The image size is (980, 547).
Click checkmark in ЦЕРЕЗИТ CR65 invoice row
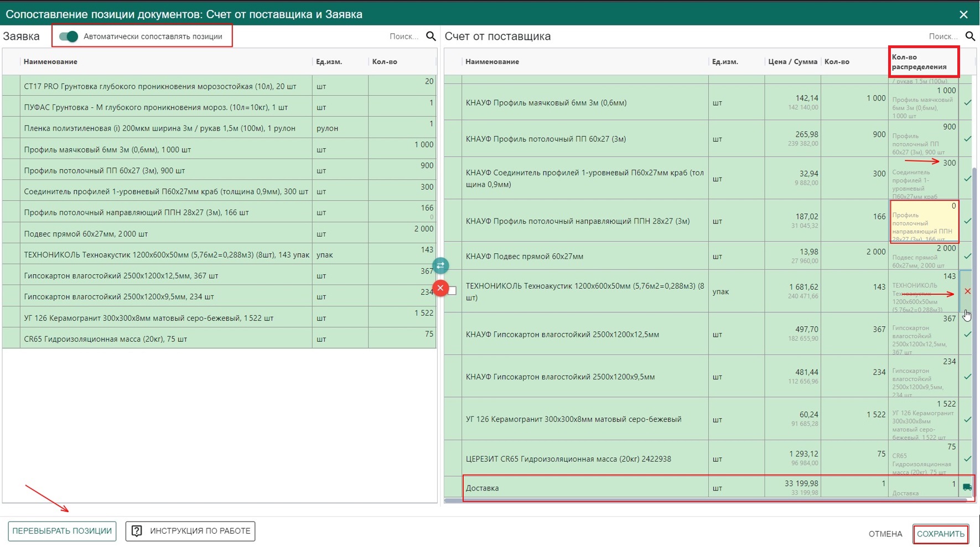click(967, 459)
